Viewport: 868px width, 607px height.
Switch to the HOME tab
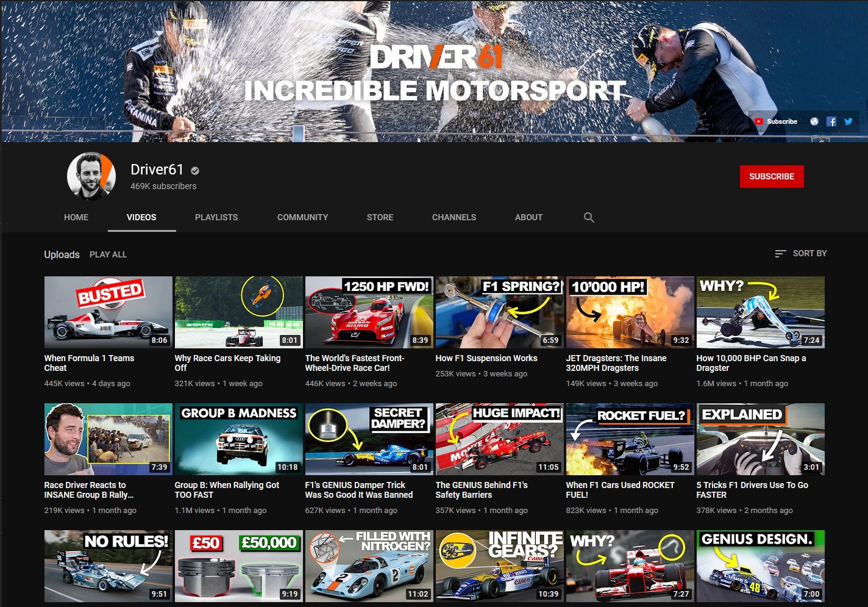tap(76, 217)
